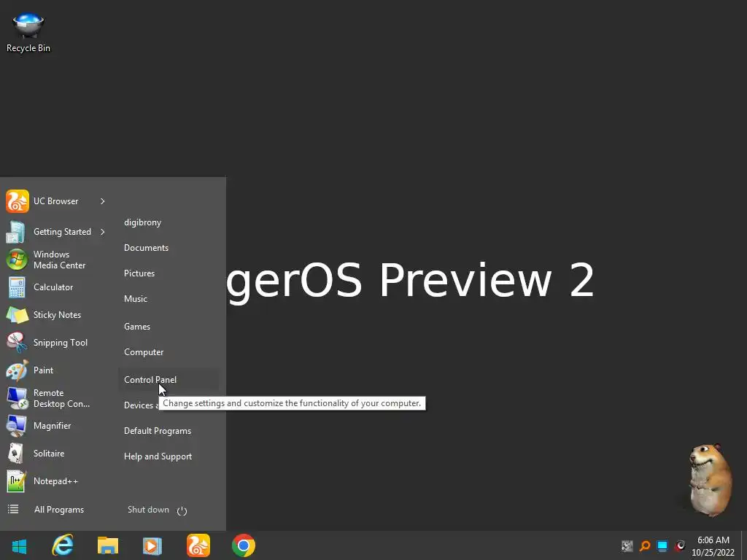The height and width of the screenshot is (560, 747).
Task: Open Internet Explorer from the taskbar
Action: click(x=63, y=545)
